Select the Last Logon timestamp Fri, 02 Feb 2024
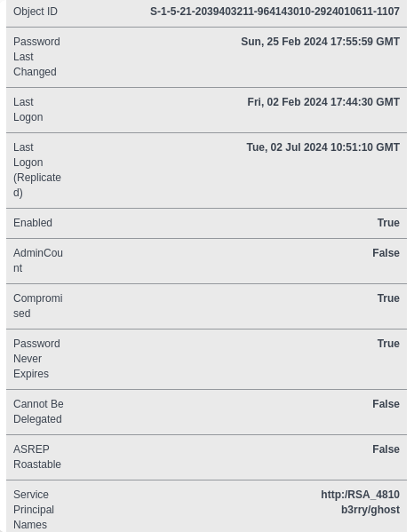414x532 pixels. coord(323,102)
